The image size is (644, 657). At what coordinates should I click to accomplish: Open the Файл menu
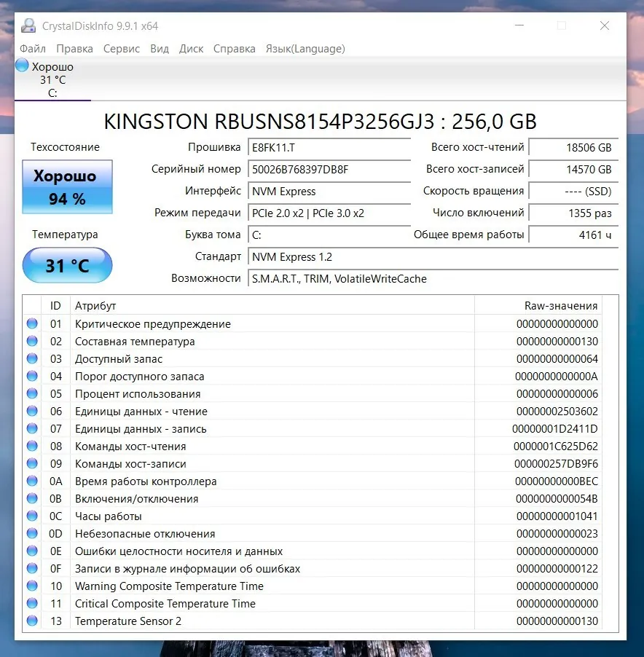point(33,49)
